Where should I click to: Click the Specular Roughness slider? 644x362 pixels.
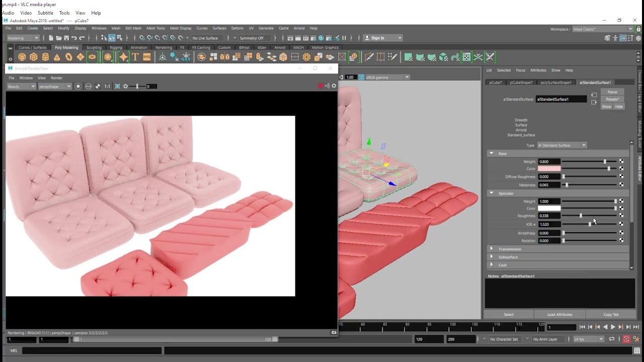590,216
